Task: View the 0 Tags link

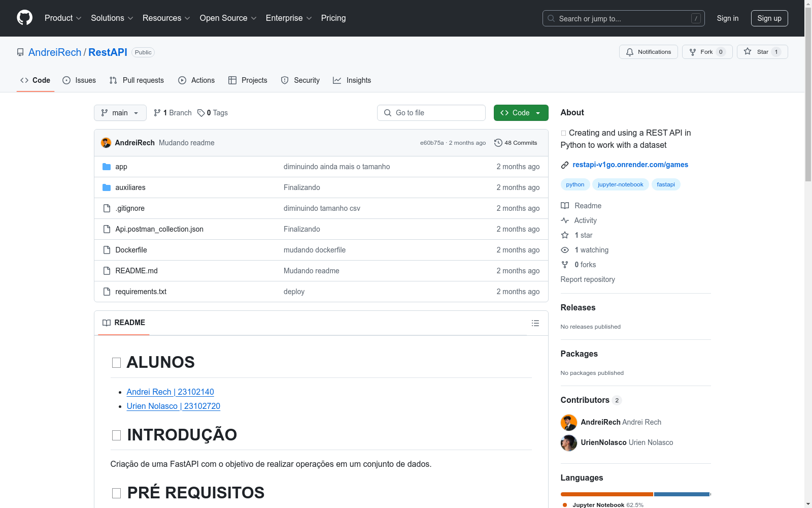Action: [213, 113]
